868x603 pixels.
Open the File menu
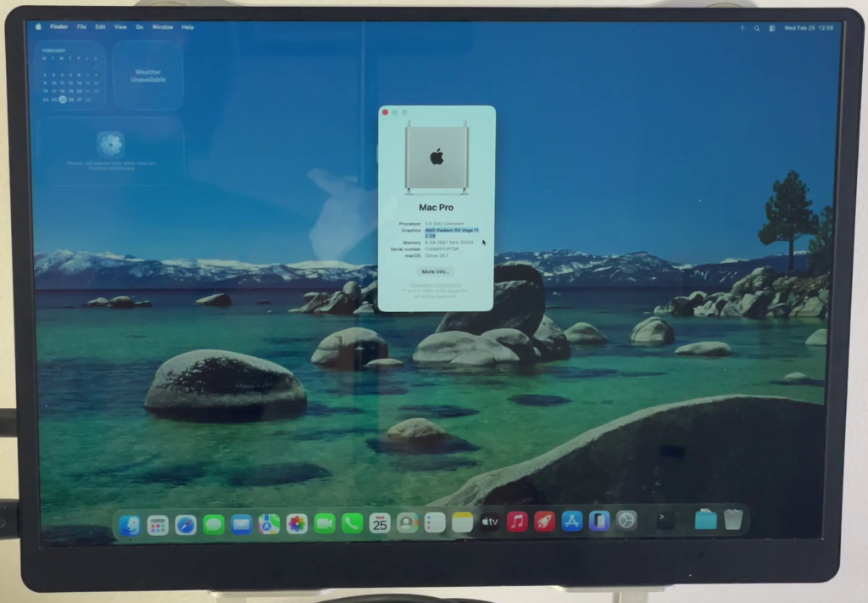[81, 27]
